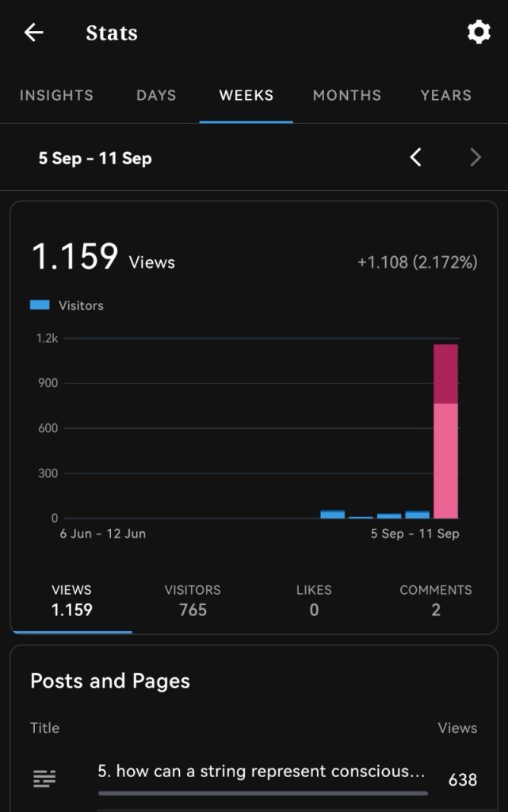Tap the Posts and Pages heading
The width and height of the screenshot is (508, 812).
click(110, 681)
